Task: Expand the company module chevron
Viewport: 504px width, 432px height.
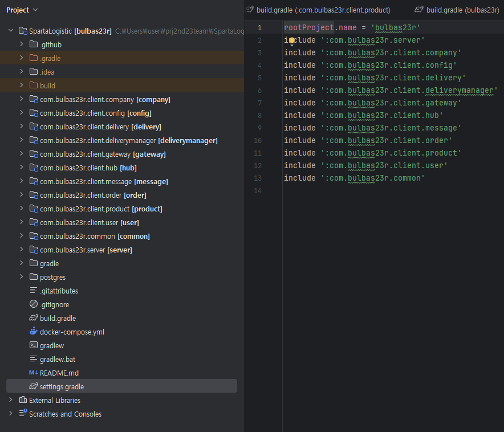Action: (22, 99)
